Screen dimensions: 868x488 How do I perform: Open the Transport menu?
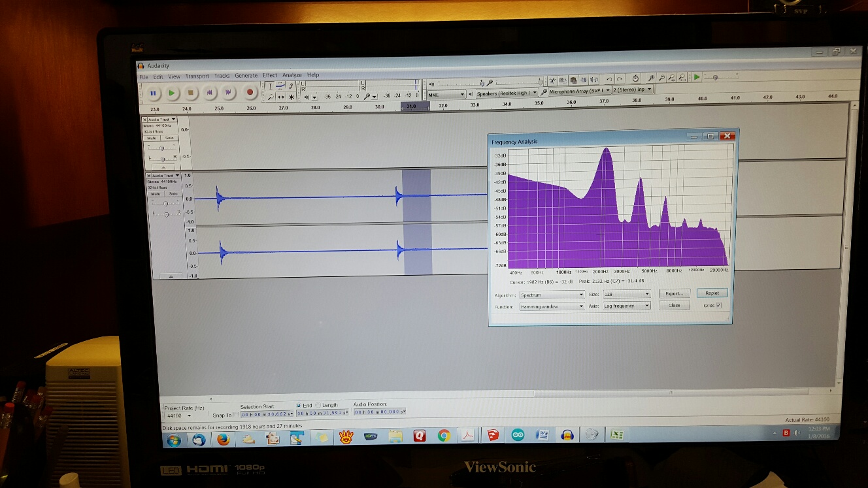[x=197, y=76]
